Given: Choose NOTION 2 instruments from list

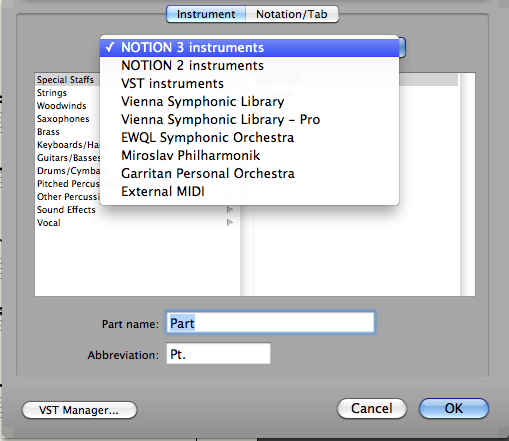Looking at the screenshot, I should (249, 66).
